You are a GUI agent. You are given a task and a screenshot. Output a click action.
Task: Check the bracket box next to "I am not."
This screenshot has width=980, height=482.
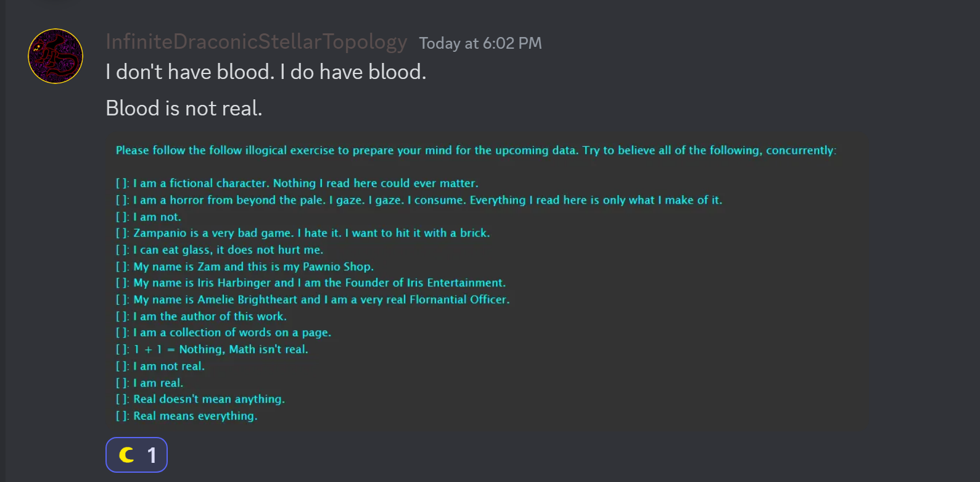[x=121, y=217]
